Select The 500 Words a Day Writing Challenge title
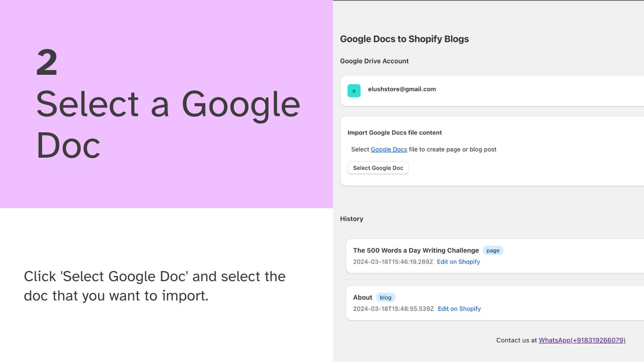Screen dimensions: 644x362 416,251
